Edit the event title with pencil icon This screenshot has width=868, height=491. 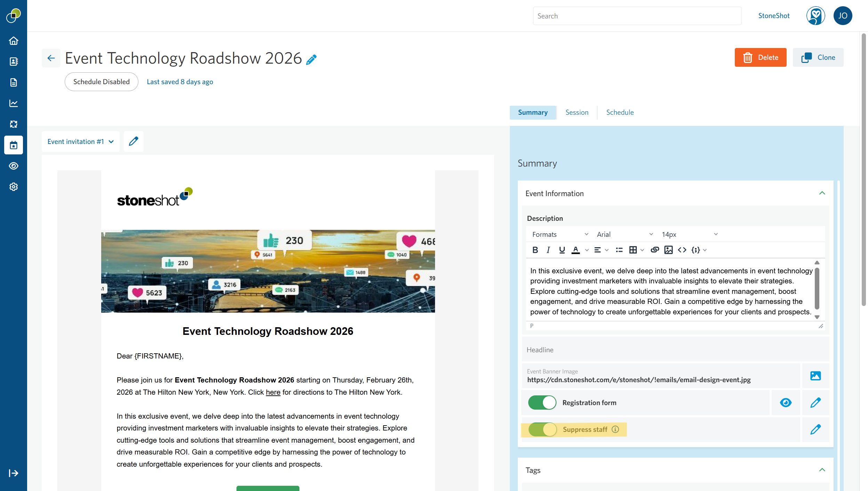tap(311, 59)
